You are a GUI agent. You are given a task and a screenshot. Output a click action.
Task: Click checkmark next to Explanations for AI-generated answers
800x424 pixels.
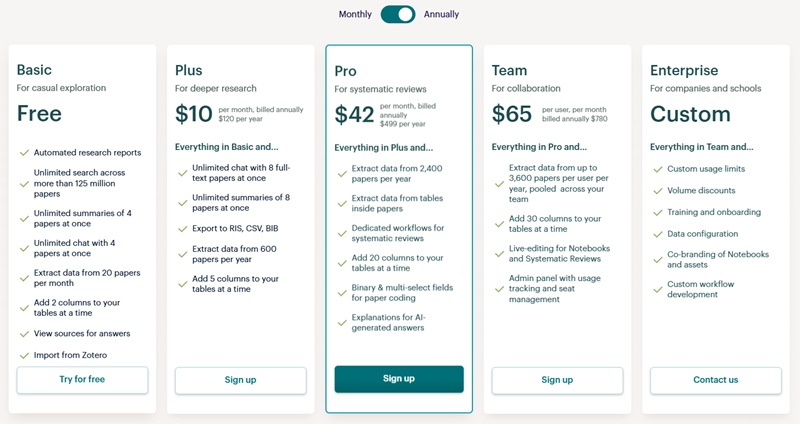click(x=340, y=318)
